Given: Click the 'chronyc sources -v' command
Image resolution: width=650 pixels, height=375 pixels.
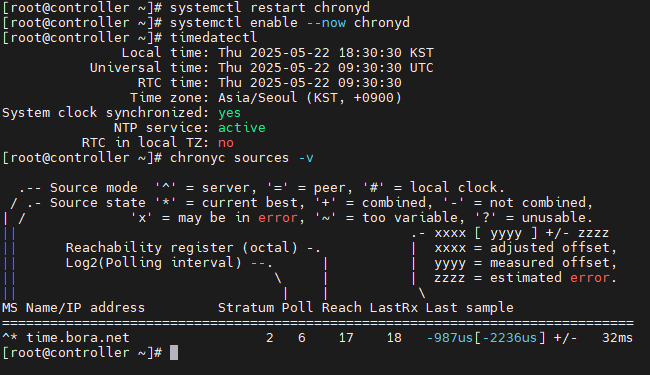Looking at the screenshot, I should (242, 158).
